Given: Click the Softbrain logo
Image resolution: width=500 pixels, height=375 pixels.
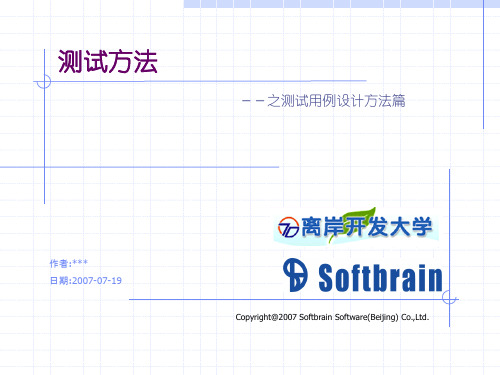Looking at the screenshot, I should point(363,276).
